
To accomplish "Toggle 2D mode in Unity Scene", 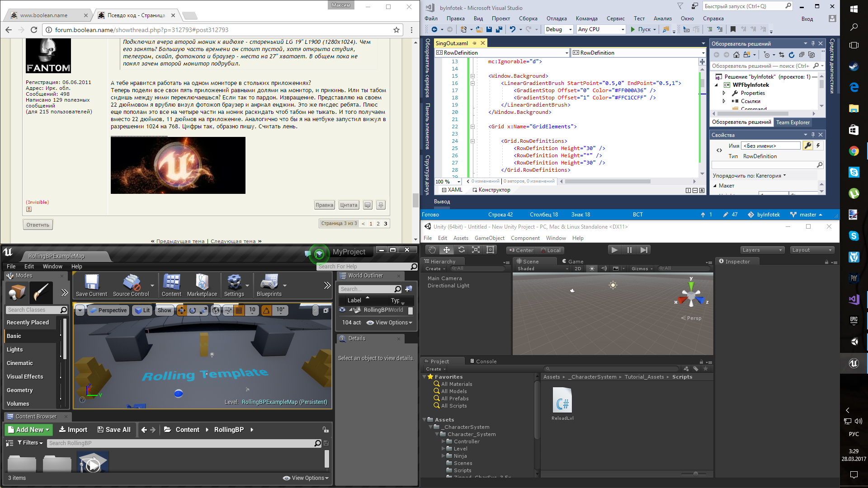I will pyautogui.click(x=578, y=268).
